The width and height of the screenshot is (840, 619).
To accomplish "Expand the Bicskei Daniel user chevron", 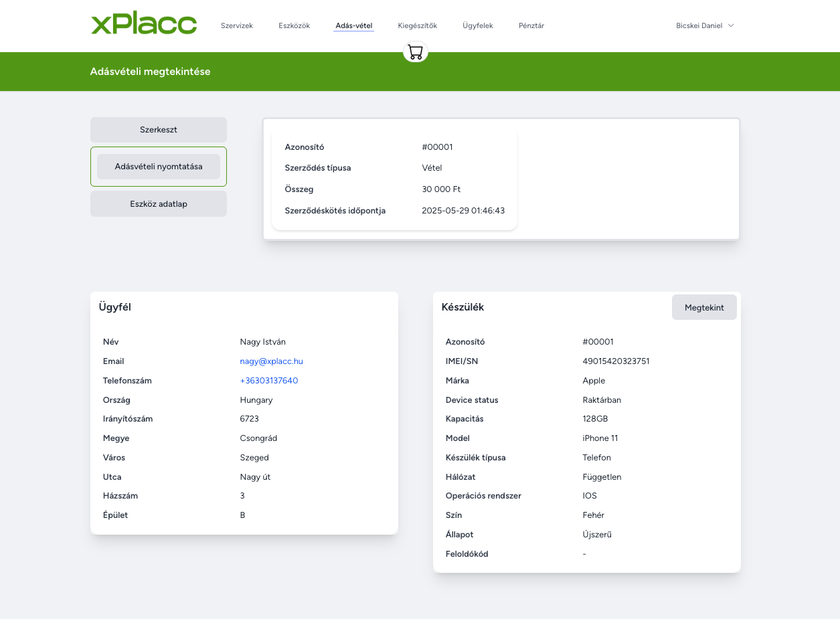I will [x=731, y=25].
